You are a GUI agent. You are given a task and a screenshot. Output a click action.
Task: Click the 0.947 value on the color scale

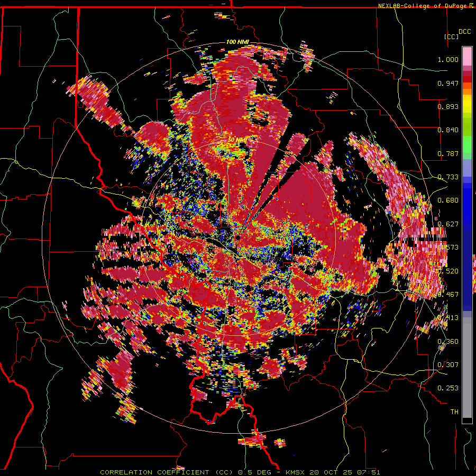[x=448, y=83]
